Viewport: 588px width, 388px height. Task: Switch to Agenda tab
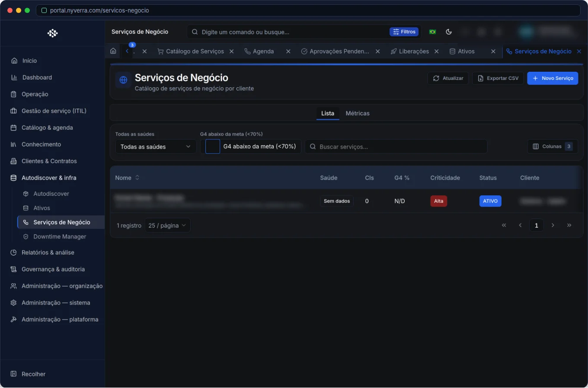pos(259,51)
